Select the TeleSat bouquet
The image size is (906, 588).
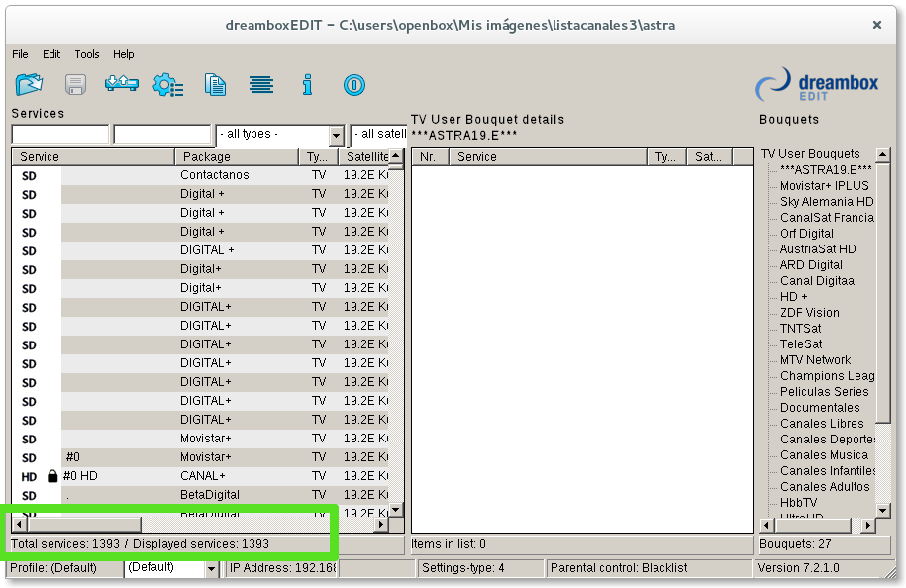click(801, 344)
